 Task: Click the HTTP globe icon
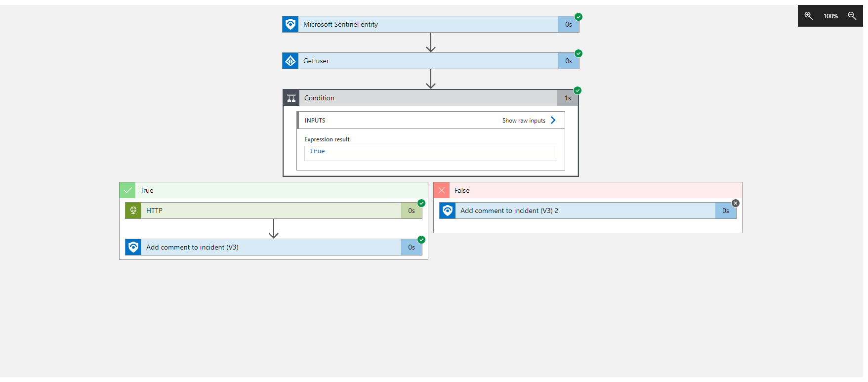point(133,211)
